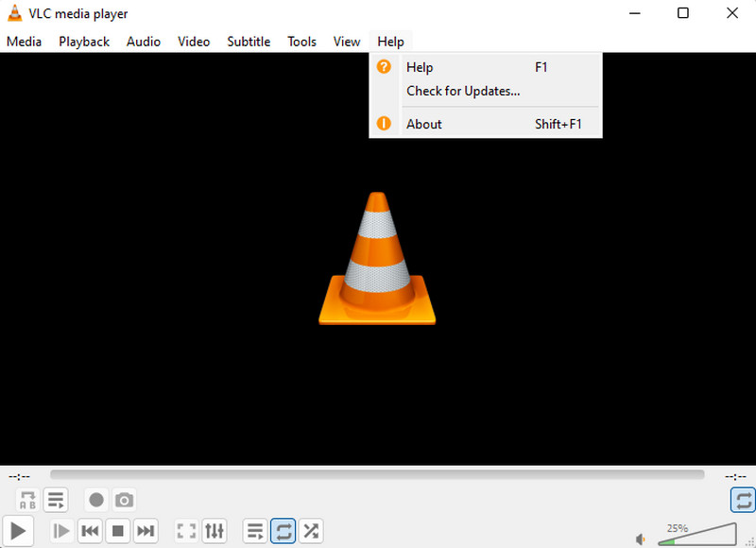Viewport: 756px width, 548px height.
Task: Toggle the docked playlist view icon
Action: click(x=56, y=500)
